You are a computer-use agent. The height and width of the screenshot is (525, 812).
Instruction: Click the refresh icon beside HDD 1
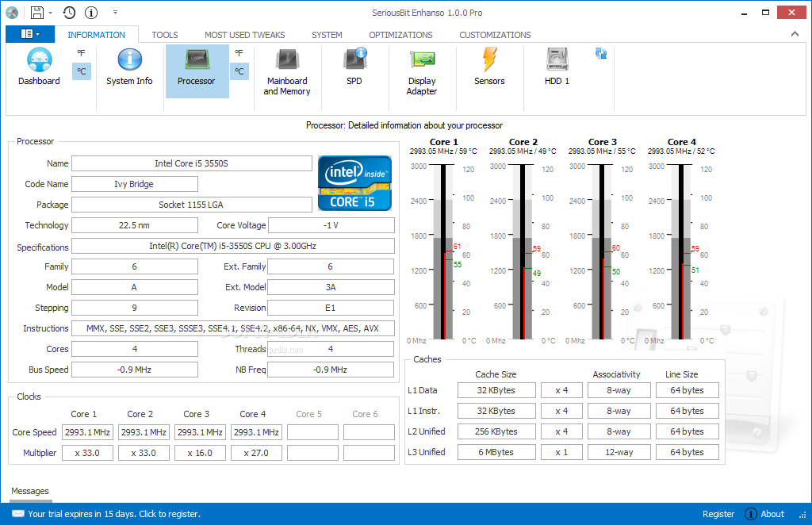click(x=601, y=53)
